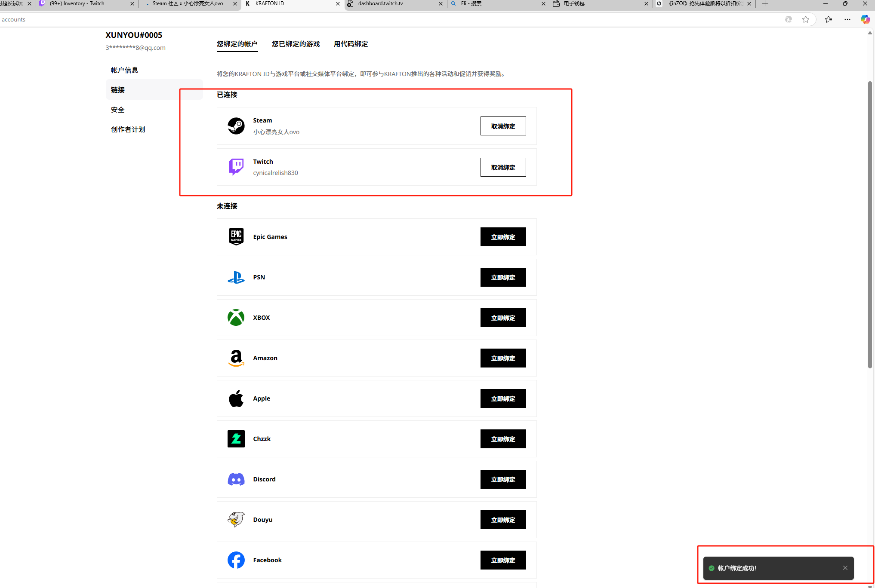Link Douyu with 立即绑定

coord(503,520)
